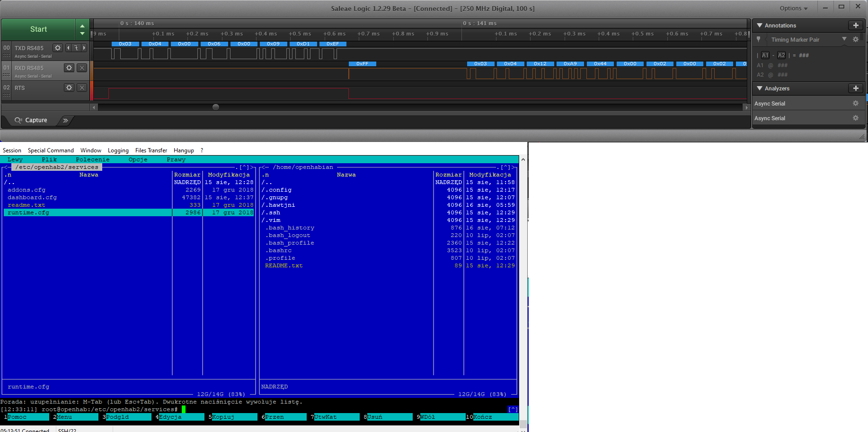This screenshot has height=432, width=868.
Task: Activate the A1 timing marker
Action: click(x=765, y=55)
